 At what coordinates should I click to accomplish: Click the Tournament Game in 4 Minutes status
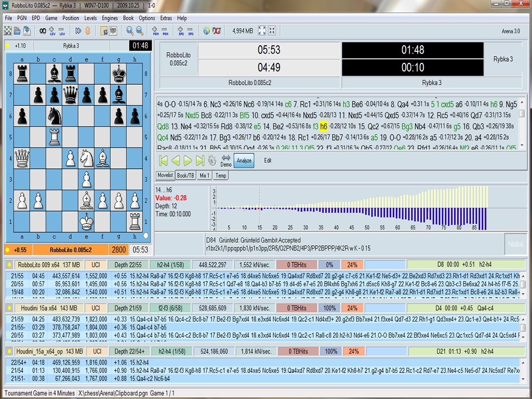point(39,393)
